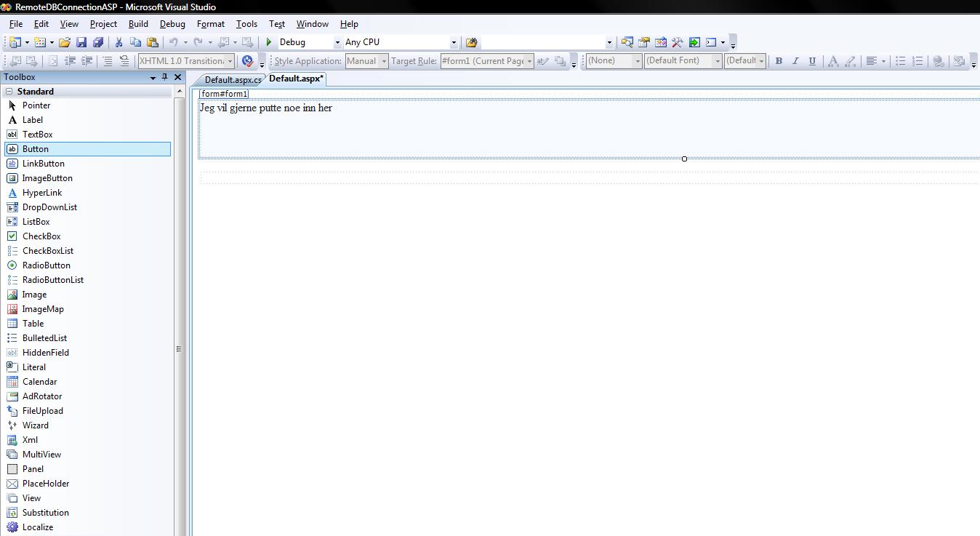Select the FileUpload control in the Toolbox
Viewport: 980px width, 536px height.
(x=87, y=411)
